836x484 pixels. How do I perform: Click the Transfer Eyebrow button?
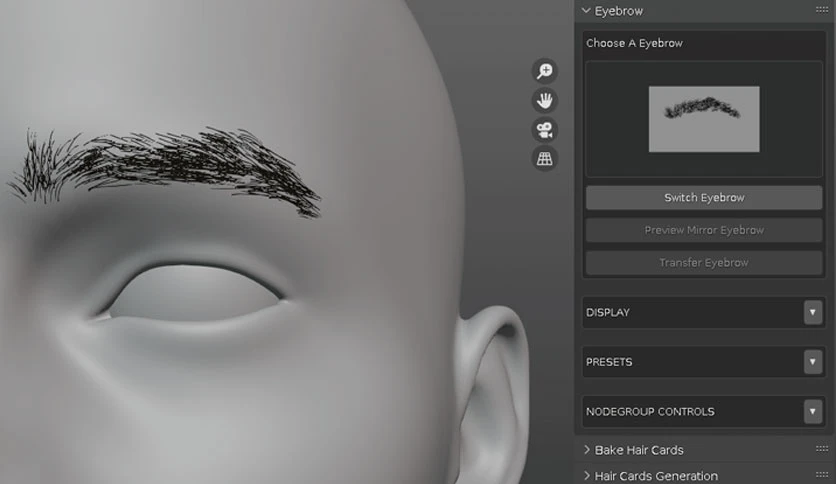(704, 263)
